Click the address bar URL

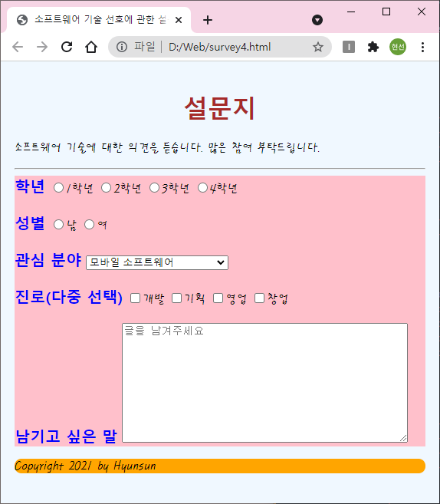(x=220, y=47)
